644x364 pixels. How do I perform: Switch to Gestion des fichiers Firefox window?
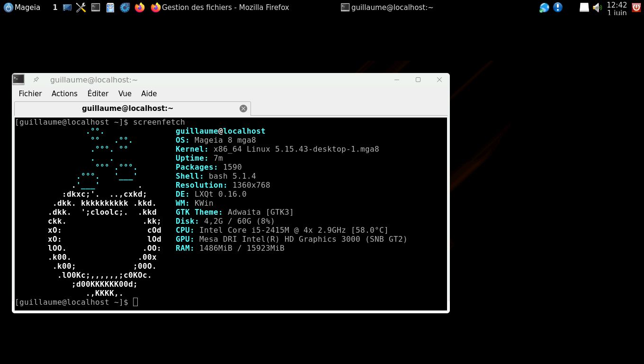[220, 7]
